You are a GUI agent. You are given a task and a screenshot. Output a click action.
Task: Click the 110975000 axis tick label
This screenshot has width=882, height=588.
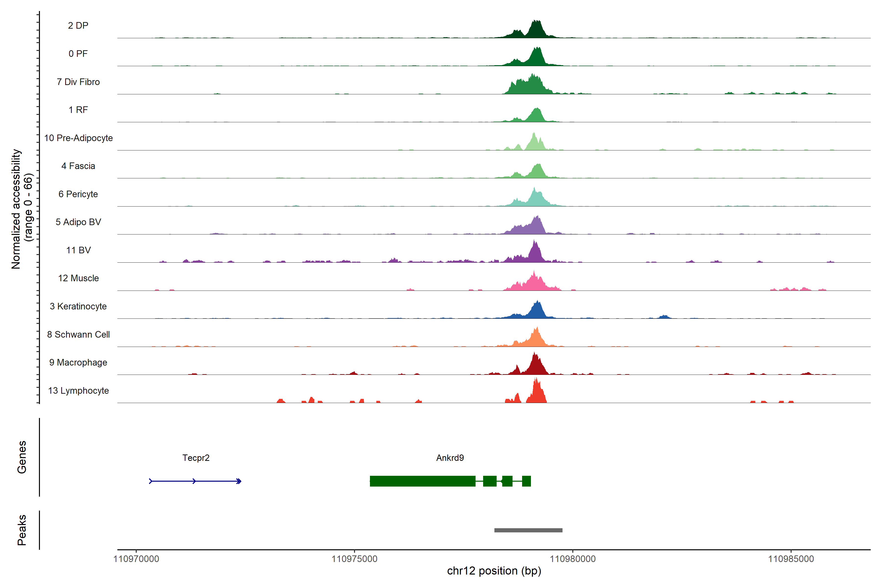[x=354, y=559]
